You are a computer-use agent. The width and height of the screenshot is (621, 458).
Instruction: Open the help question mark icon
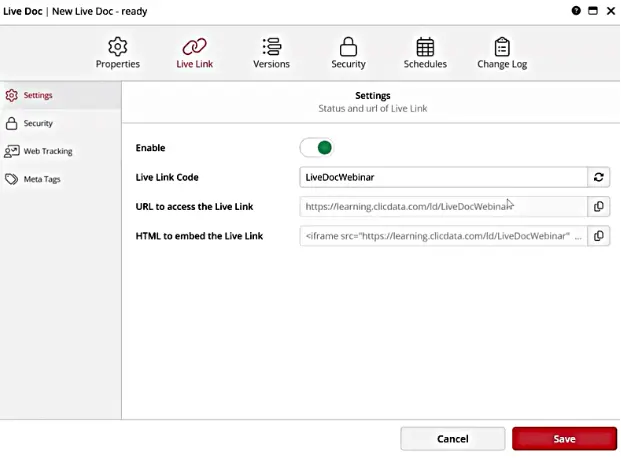pos(576,11)
